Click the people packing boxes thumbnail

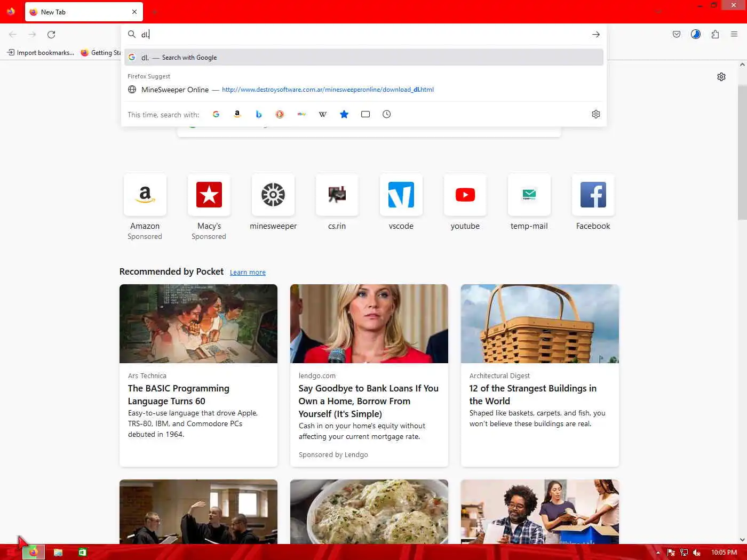(540, 511)
